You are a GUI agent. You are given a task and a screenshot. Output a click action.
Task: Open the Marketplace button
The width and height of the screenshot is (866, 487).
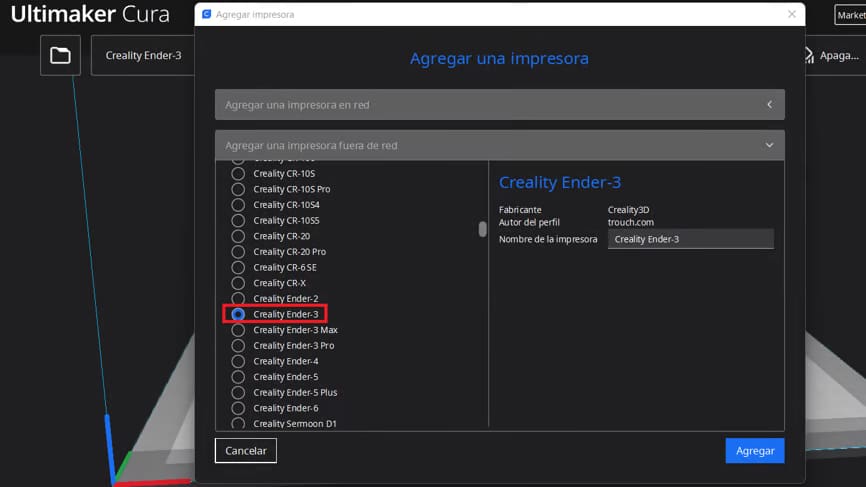pyautogui.click(x=850, y=15)
